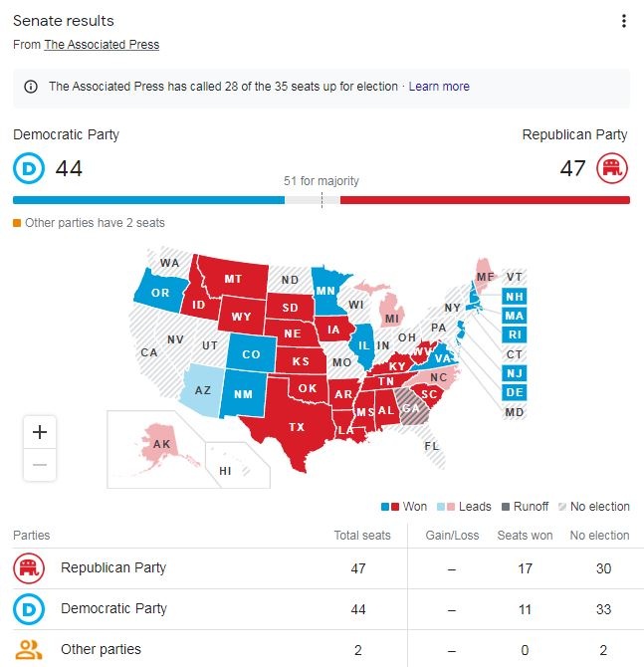Image resolution: width=644 pixels, height=667 pixels.
Task: Zoom in on the map with plus button
Action: pos(40,432)
